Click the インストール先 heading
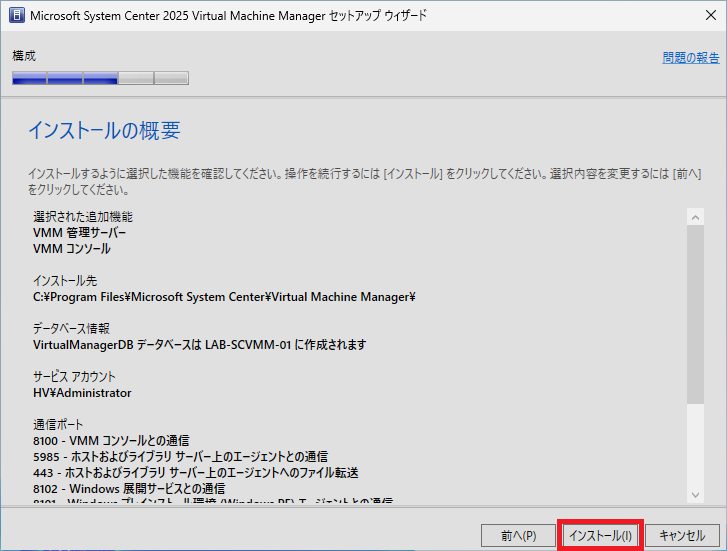 tap(65, 281)
